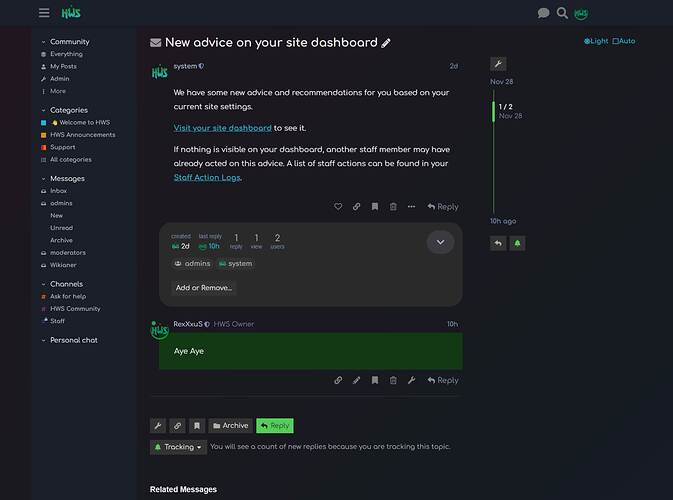Click the notification bell in timeline footer
The width and height of the screenshot is (673, 500).
[x=517, y=243]
